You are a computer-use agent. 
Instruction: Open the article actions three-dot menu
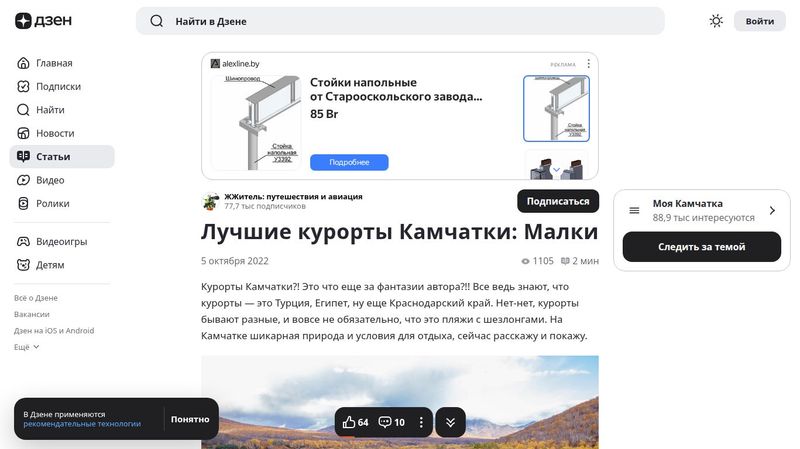point(421,422)
